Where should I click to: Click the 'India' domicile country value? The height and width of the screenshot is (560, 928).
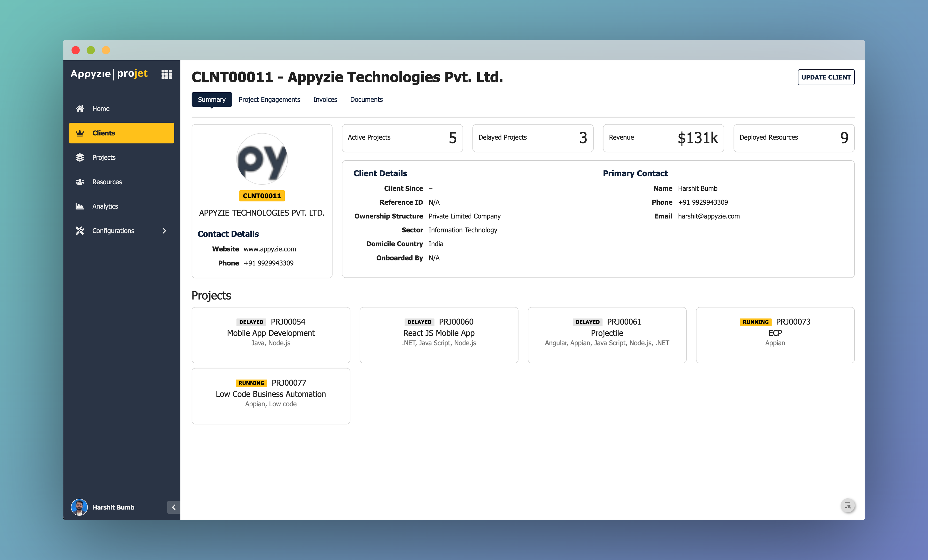436,244
